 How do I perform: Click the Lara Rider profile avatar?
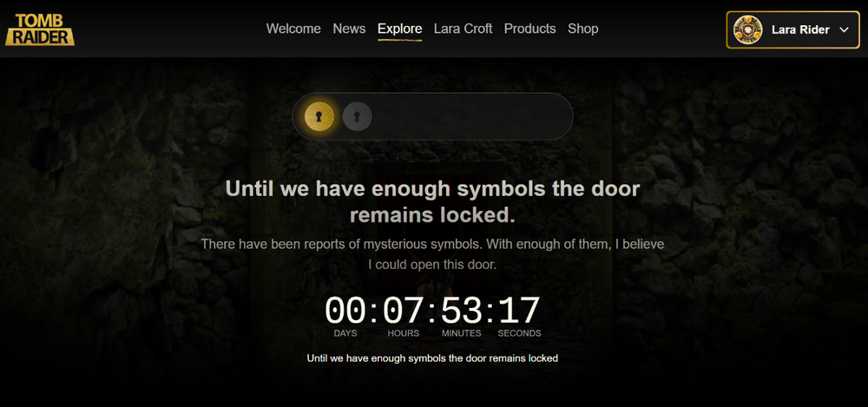[x=747, y=30]
